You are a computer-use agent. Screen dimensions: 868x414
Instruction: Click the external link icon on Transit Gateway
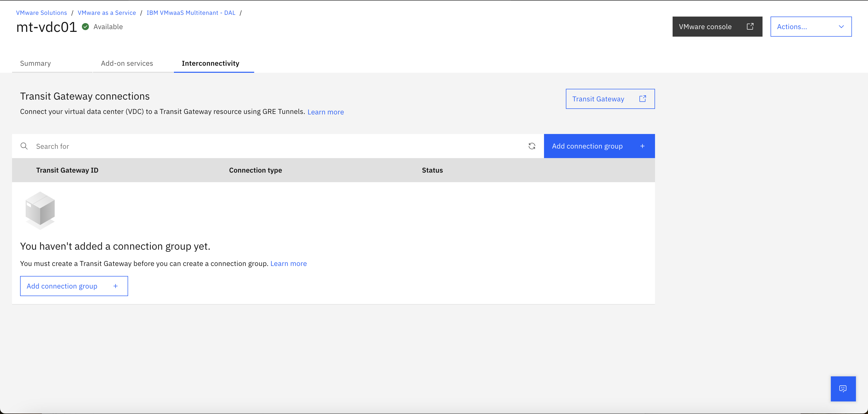[x=642, y=99]
